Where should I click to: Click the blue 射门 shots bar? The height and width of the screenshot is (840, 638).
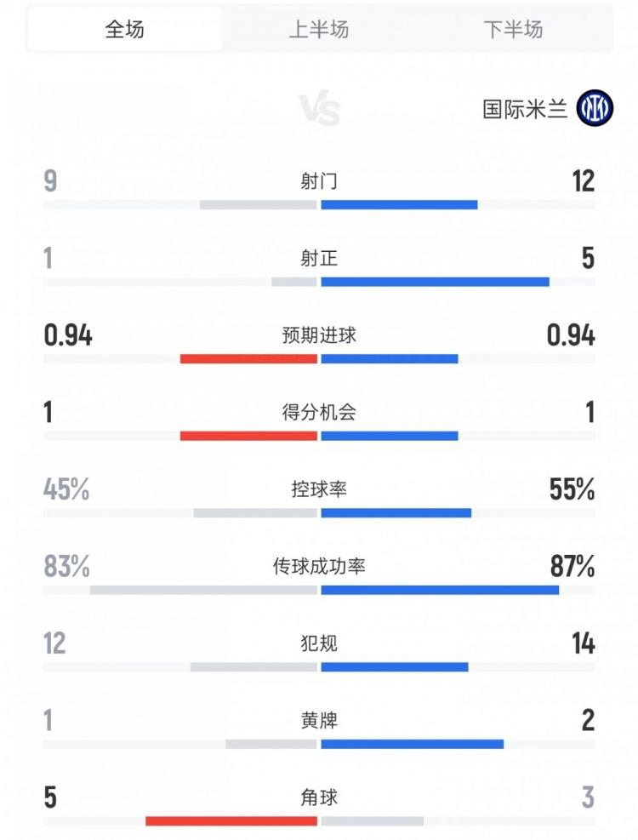tap(399, 204)
